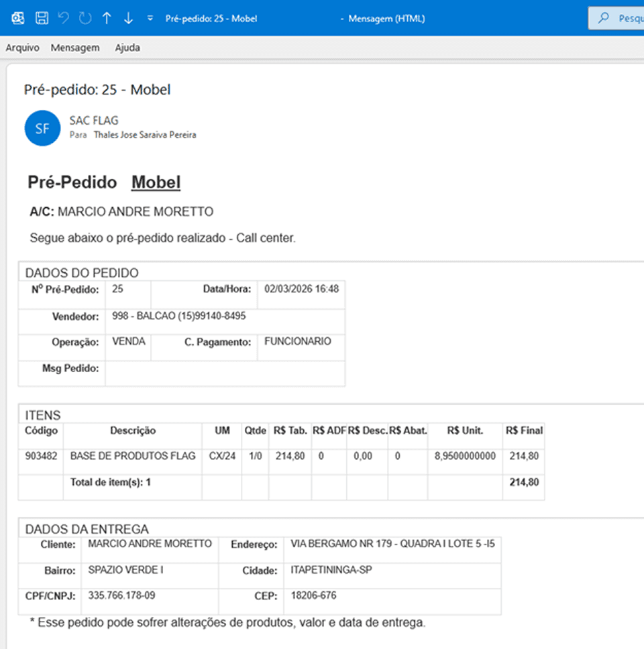Click the 'Msg Pedido:' label
The image size is (644, 649).
70,368
